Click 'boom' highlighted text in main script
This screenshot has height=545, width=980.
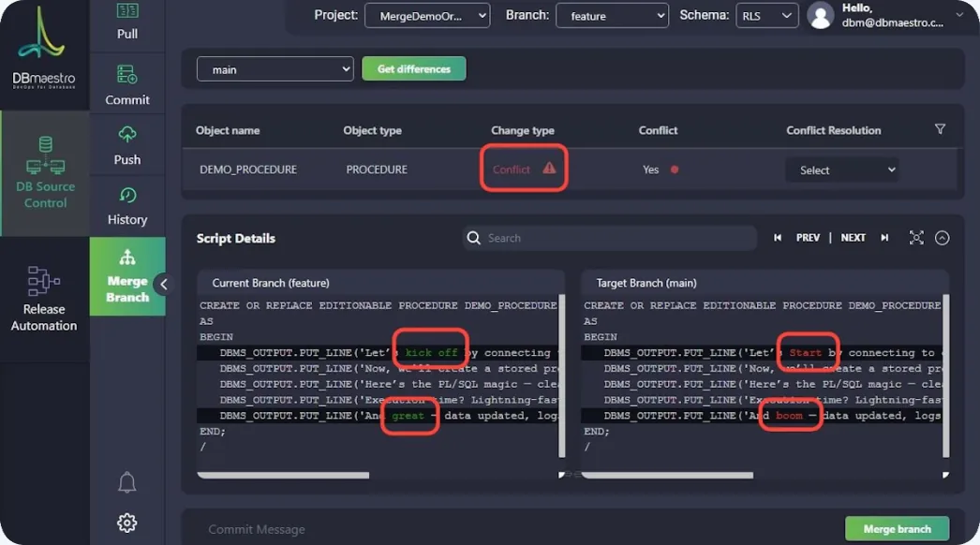coord(789,416)
